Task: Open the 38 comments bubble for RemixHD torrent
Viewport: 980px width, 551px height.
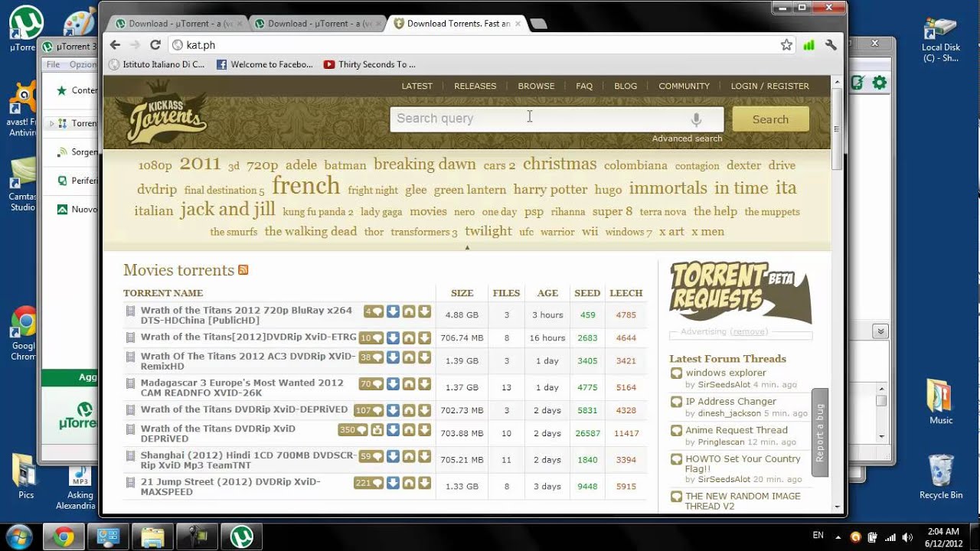Action: click(x=371, y=357)
